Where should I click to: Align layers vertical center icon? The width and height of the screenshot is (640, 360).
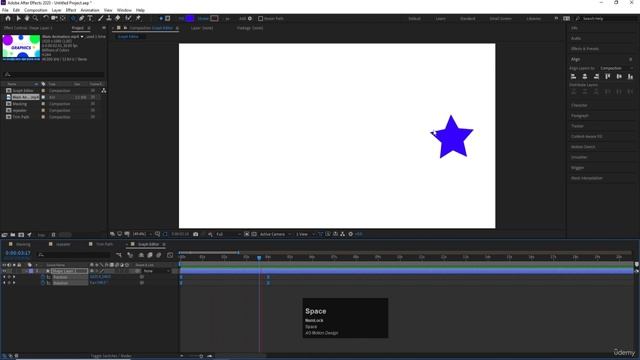(619, 76)
